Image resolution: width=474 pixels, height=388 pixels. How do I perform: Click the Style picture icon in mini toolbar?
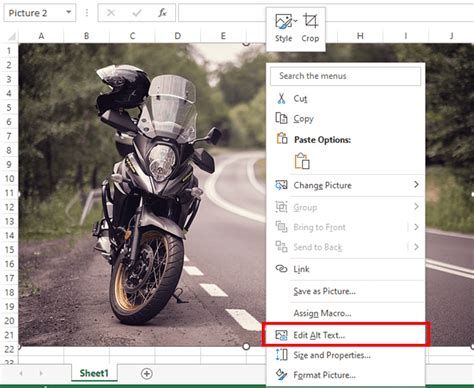point(283,22)
